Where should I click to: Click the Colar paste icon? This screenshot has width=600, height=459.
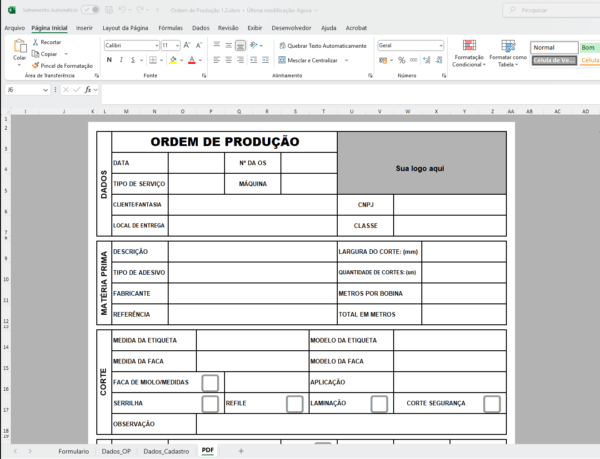click(20, 46)
